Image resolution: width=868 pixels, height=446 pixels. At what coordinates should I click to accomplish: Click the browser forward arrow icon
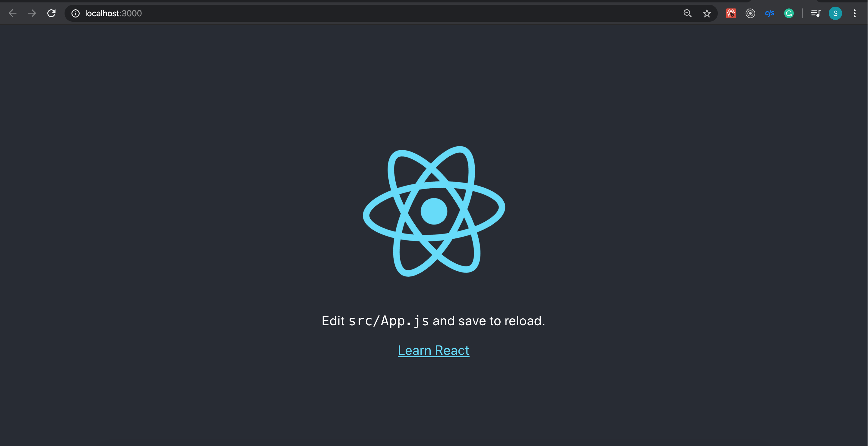pyautogui.click(x=32, y=12)
